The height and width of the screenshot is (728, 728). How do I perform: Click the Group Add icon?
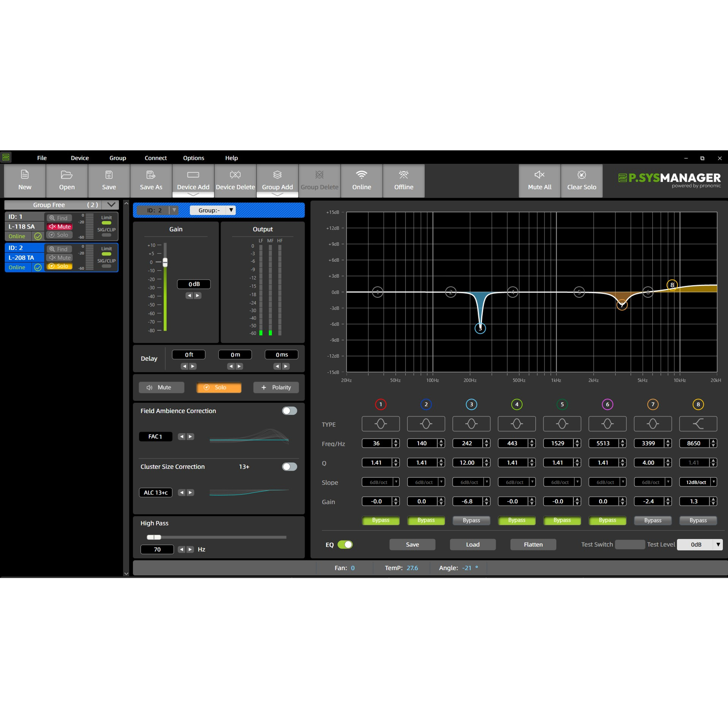277,175
